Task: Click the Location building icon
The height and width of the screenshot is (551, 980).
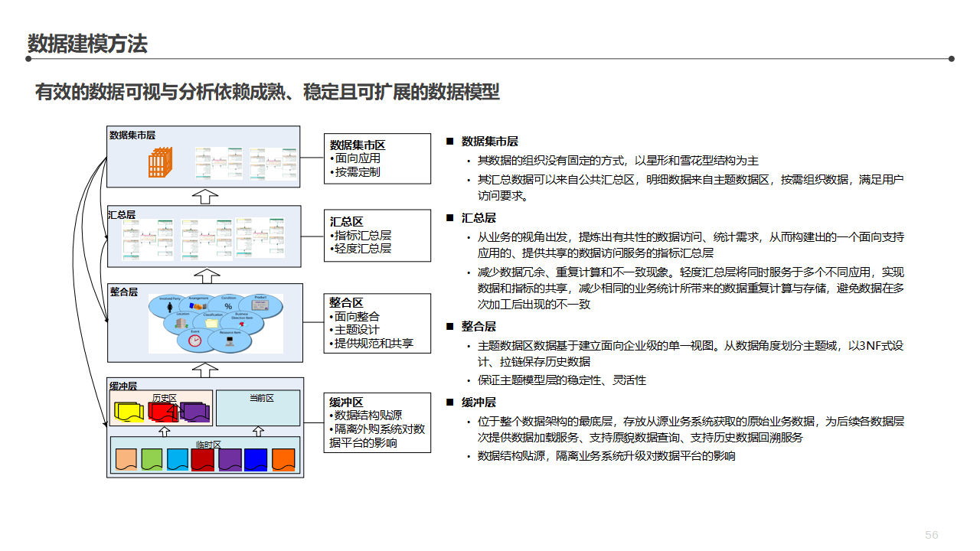Action: point(182,322)
